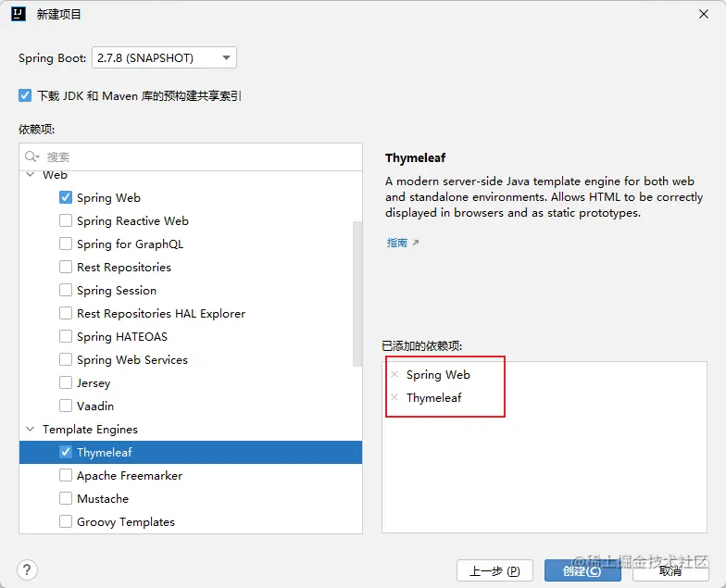Check Spring for GraphQL
The height and width of the screenshot is (588, 726).
click(x=66, y=244)
